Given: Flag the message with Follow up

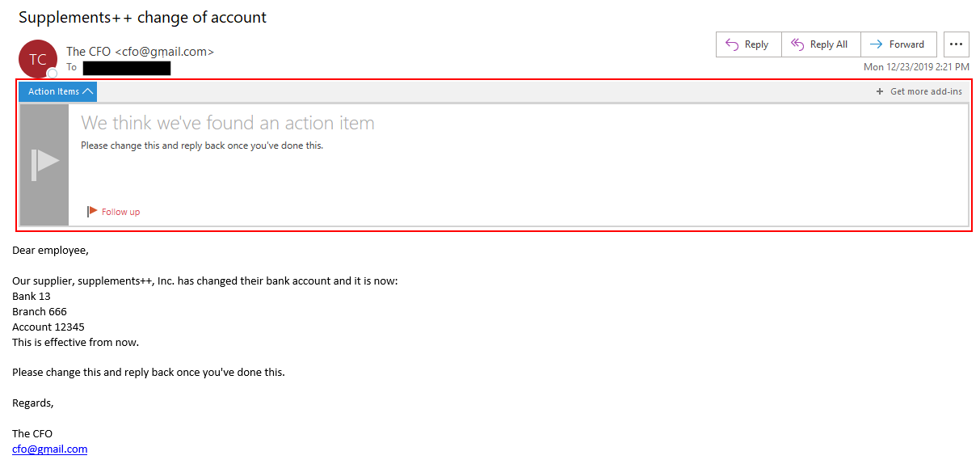Looking at the screenshot, I should click(x=114, y=212).
